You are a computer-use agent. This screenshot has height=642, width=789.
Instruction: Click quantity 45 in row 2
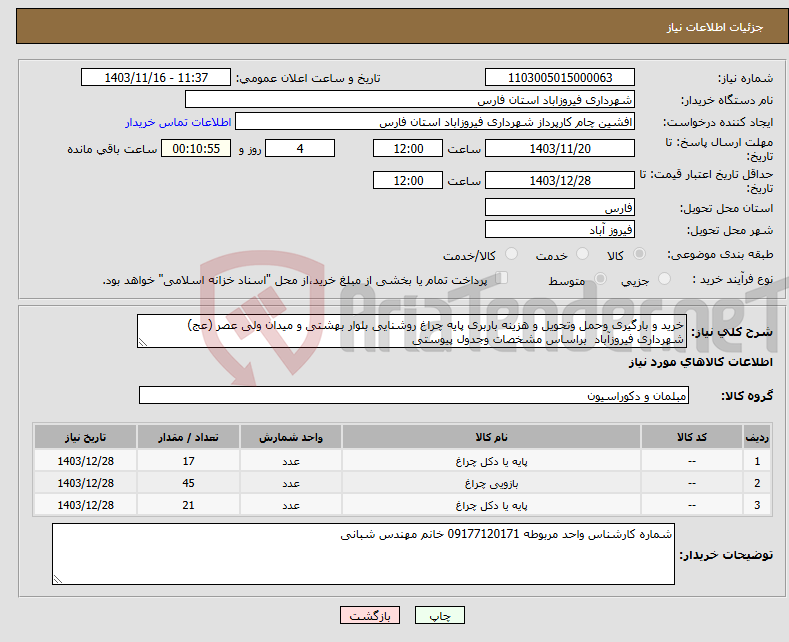click(188, 484)
